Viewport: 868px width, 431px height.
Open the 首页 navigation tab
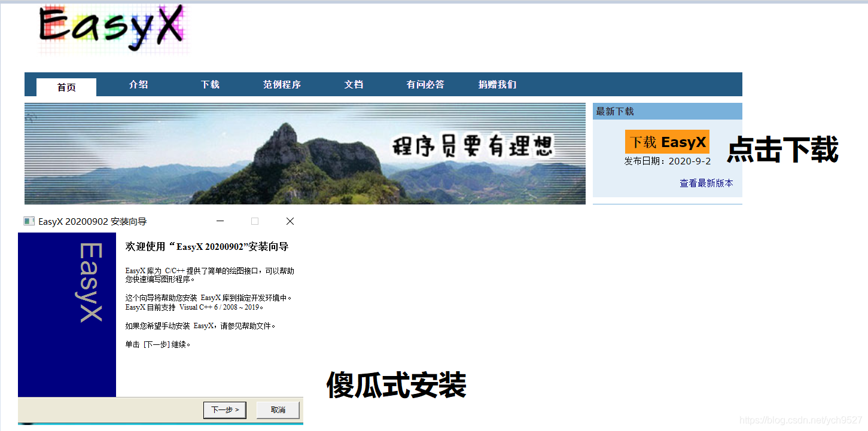66,87
